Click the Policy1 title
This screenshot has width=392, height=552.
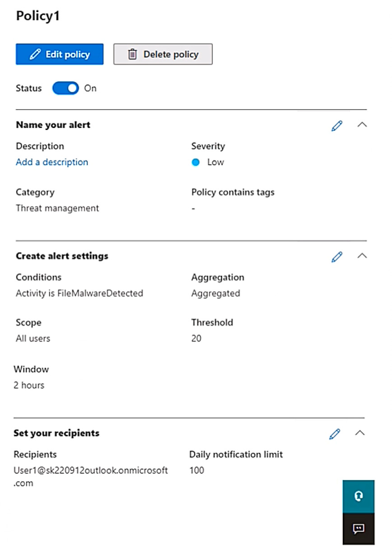tap(37, 16)
